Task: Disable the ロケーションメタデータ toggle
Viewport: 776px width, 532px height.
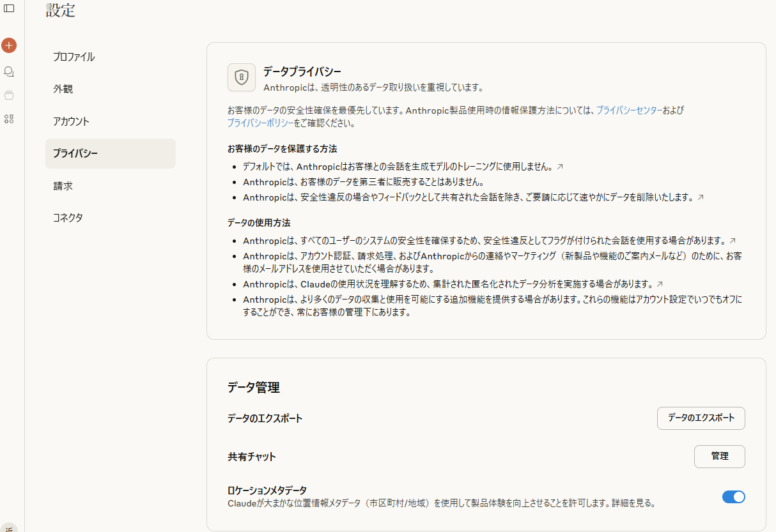Action: point(734,497)
